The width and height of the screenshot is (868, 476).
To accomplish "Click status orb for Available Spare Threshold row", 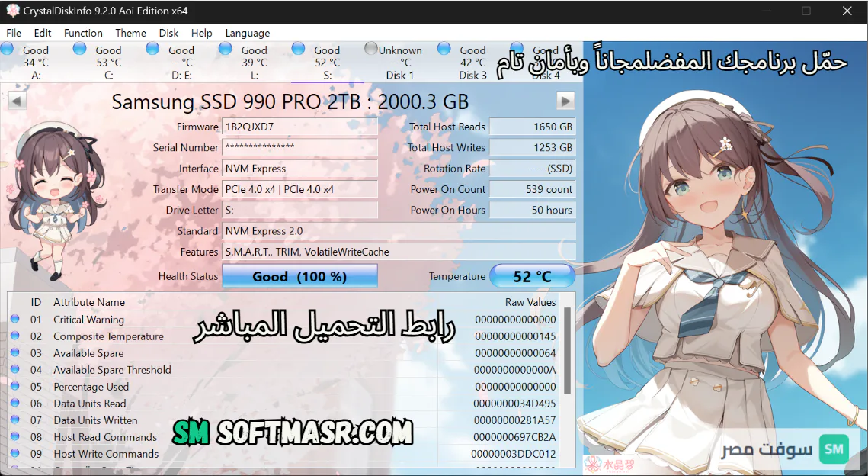I will (15, 369).
